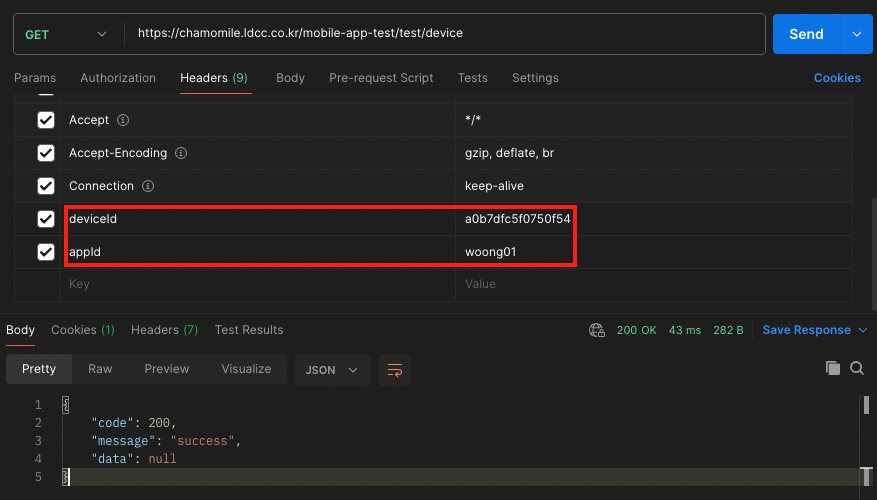
Task: Open search in the response body
Action: tap(857, 368)
